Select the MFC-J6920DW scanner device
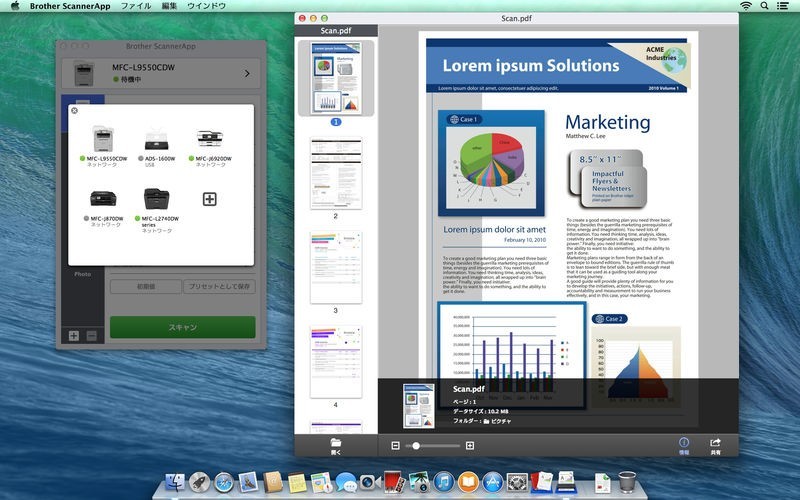The height and width of the screenshot is (500, 800). point(210,138)
